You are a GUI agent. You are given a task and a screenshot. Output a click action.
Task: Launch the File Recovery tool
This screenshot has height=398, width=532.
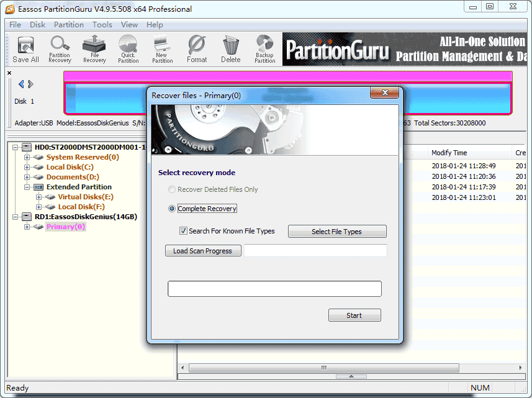(x=94, y=50)
